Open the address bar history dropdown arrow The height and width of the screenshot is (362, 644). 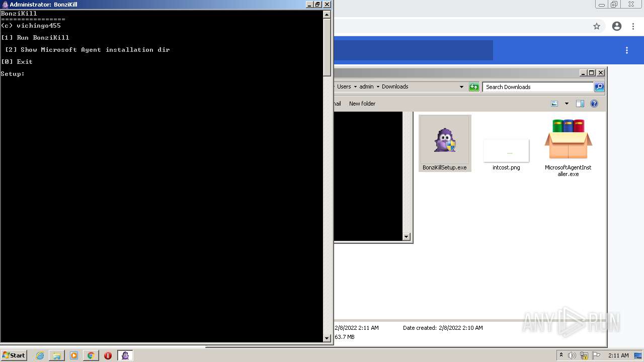[461, 87]
